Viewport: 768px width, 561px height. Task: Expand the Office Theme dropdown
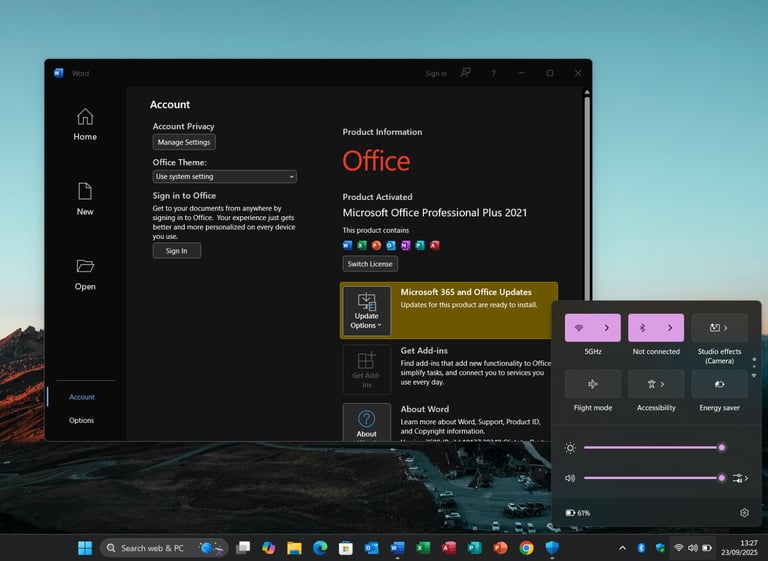tap(224, 176)
